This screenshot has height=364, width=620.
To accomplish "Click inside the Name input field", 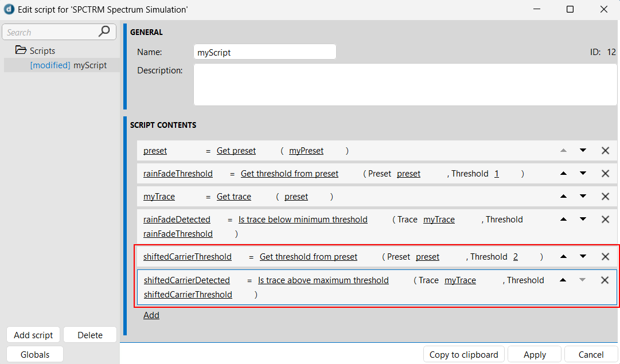I will (x=264, y=52).
